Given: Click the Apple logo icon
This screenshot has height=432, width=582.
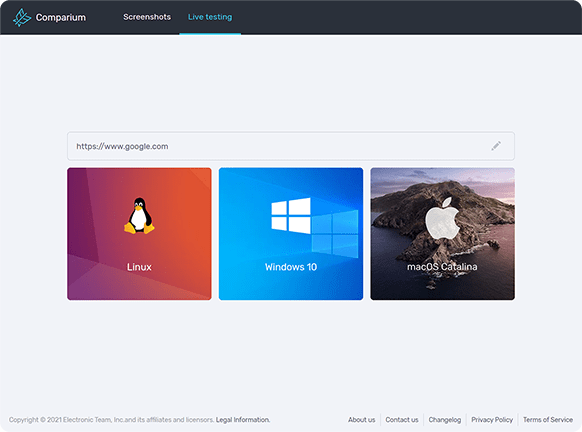Looking at the screenshot, I should pos(442,218).
